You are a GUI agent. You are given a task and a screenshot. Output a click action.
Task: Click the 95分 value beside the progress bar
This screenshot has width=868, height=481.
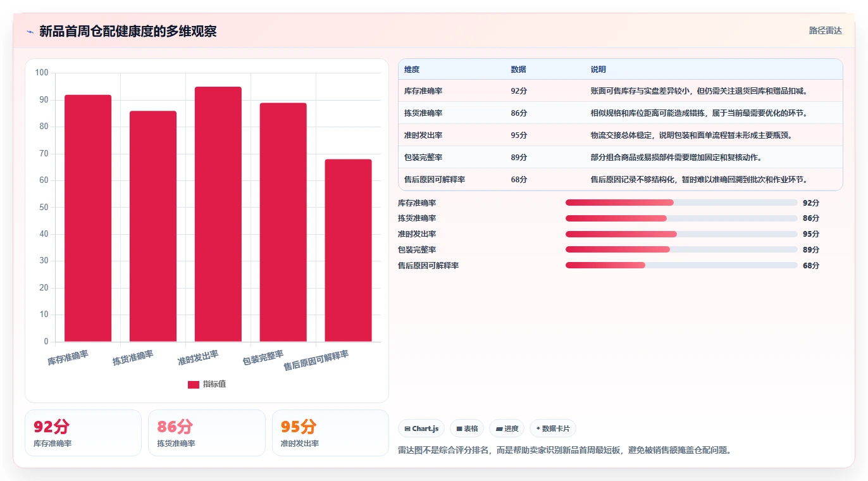pos(811,234)
